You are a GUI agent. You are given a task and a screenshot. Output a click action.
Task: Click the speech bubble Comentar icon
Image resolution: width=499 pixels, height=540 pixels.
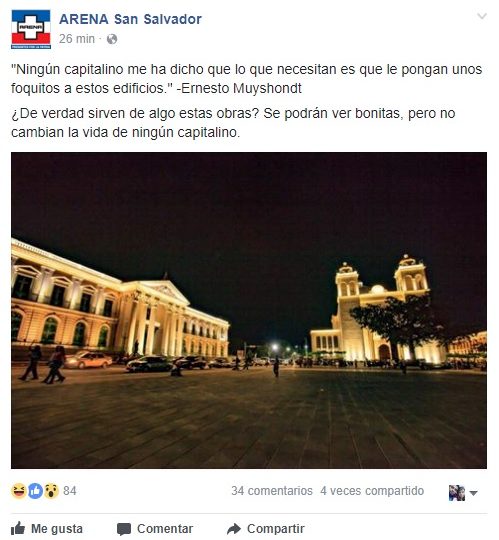124,529
